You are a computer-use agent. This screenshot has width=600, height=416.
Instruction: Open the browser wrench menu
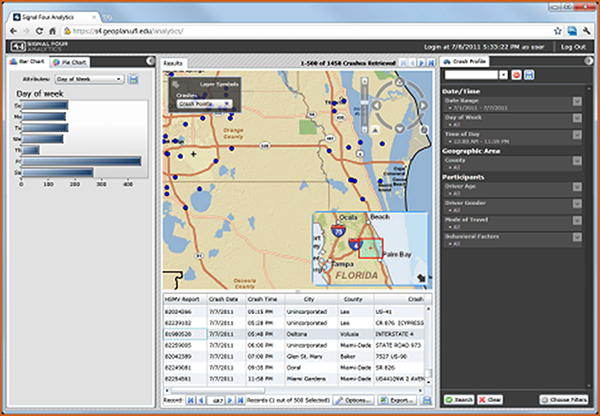[586, 31]
